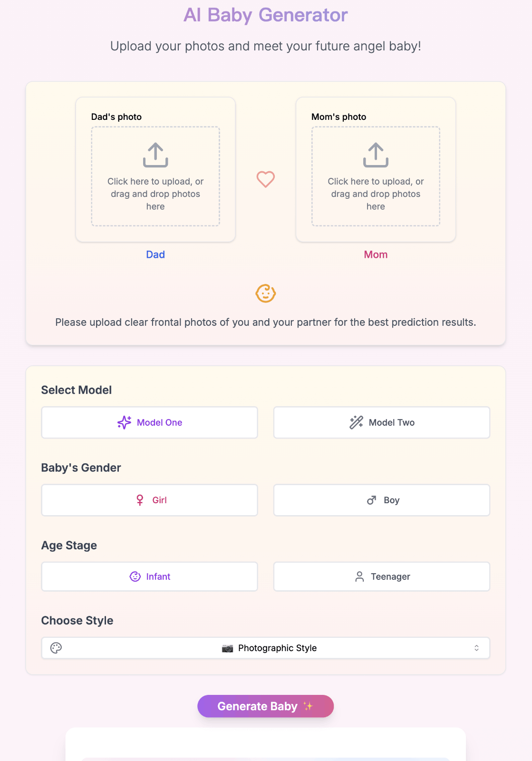Image resolution: width=532 pixels, height=761 pixels.
Task: Click the Mom's photo upload drop zone text
Action: click(376, 194)
